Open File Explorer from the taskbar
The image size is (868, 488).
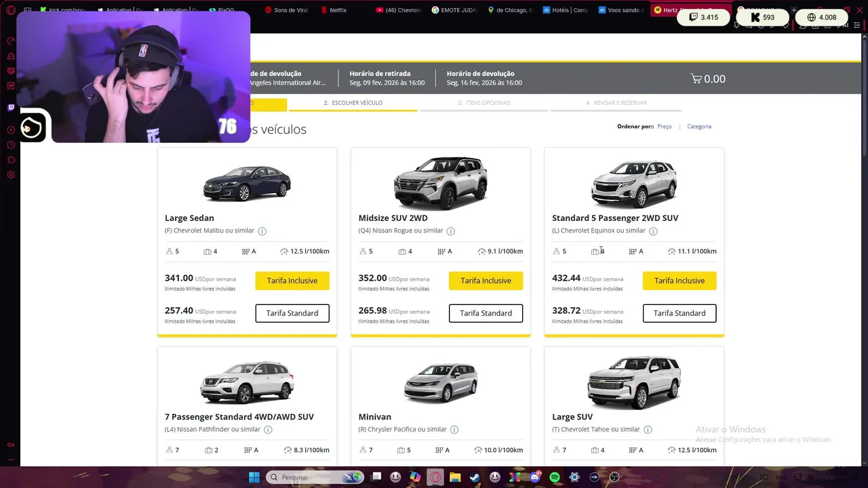click(455, 477)
